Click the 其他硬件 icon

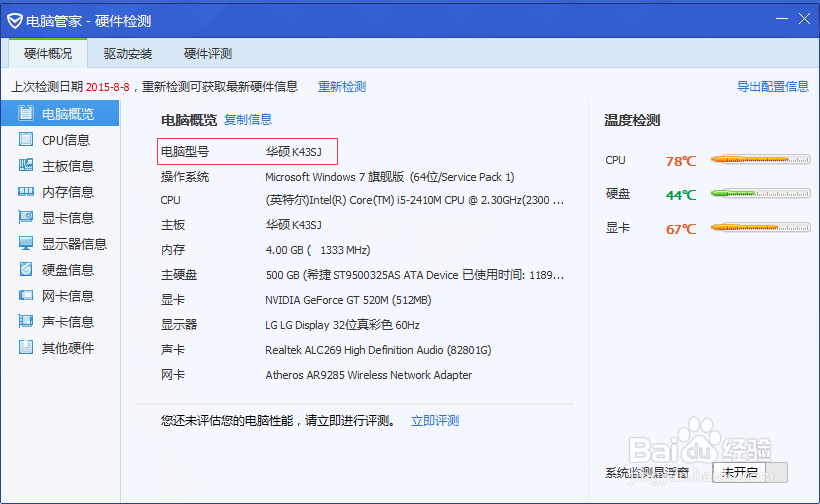click(x=26, y=347)
